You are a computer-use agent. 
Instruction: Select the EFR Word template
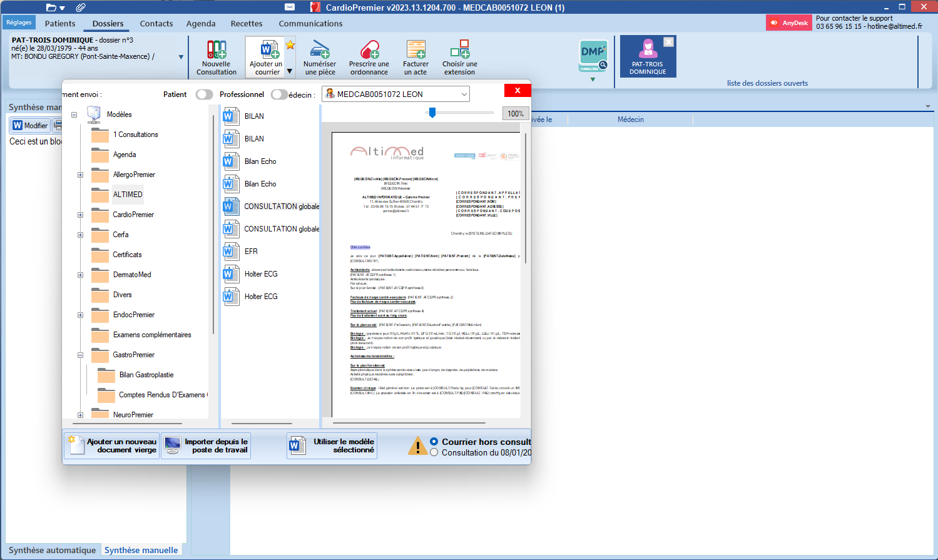coord(251,252)
